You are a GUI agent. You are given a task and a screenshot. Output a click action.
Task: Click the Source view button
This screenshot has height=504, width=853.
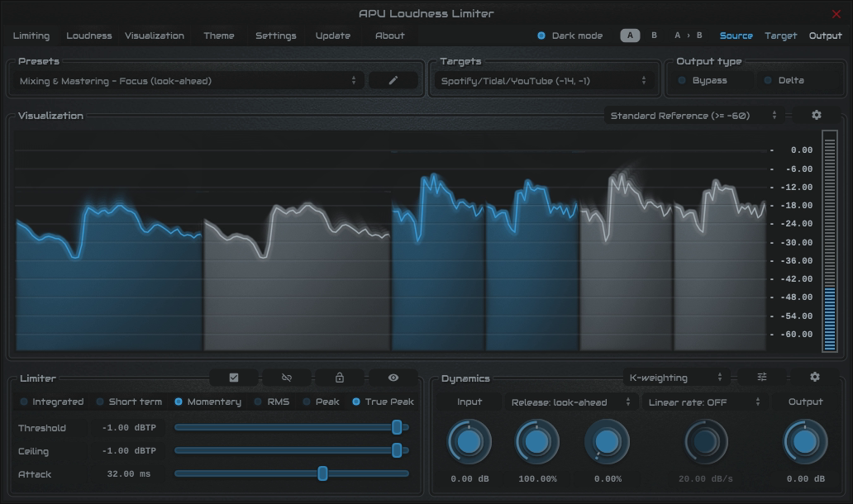[736, 36]
